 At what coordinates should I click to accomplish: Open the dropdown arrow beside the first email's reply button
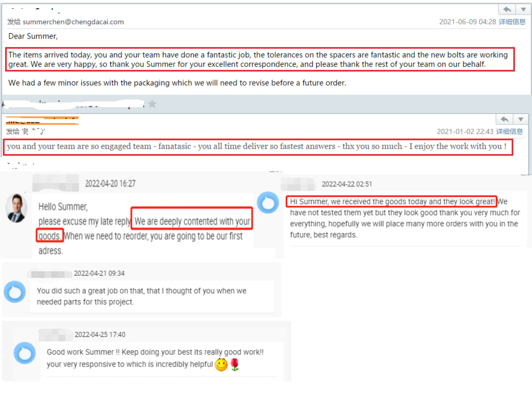pyautogui.click(x=523, y=10)
